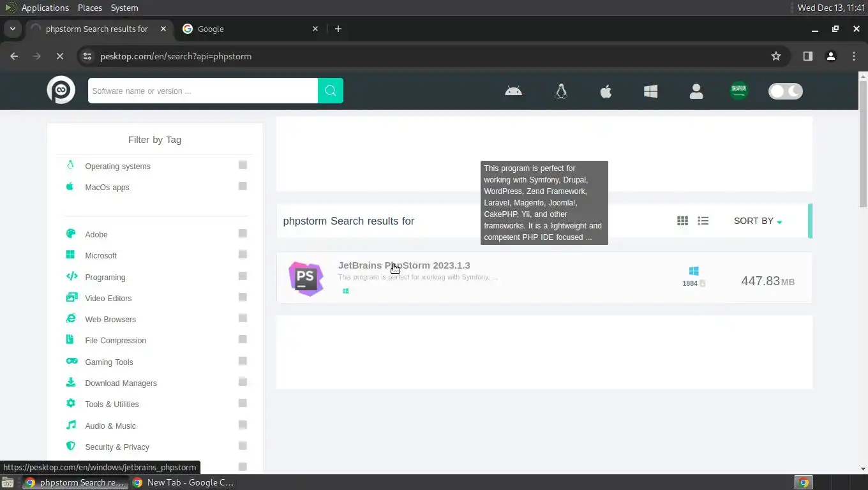
Task: Check the Operating systems filter checkbox
Action: [243, 165]
